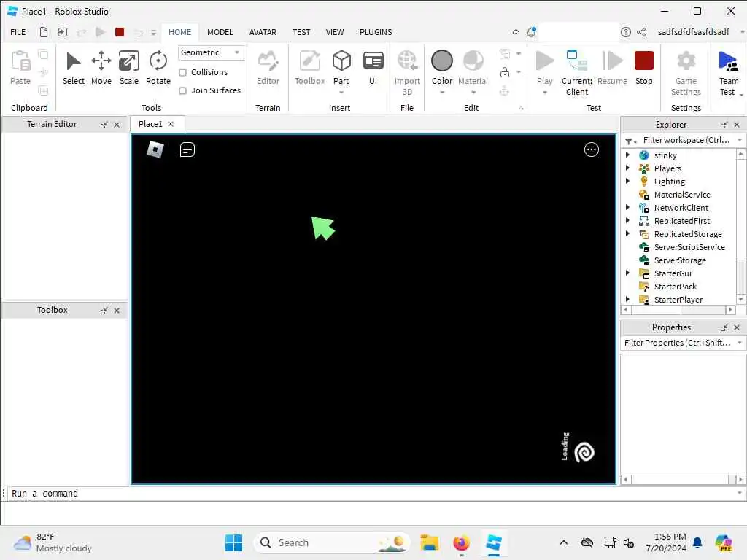Open the three-dot menu in the viewport
The image size is (747, 560).
(591, 149)
